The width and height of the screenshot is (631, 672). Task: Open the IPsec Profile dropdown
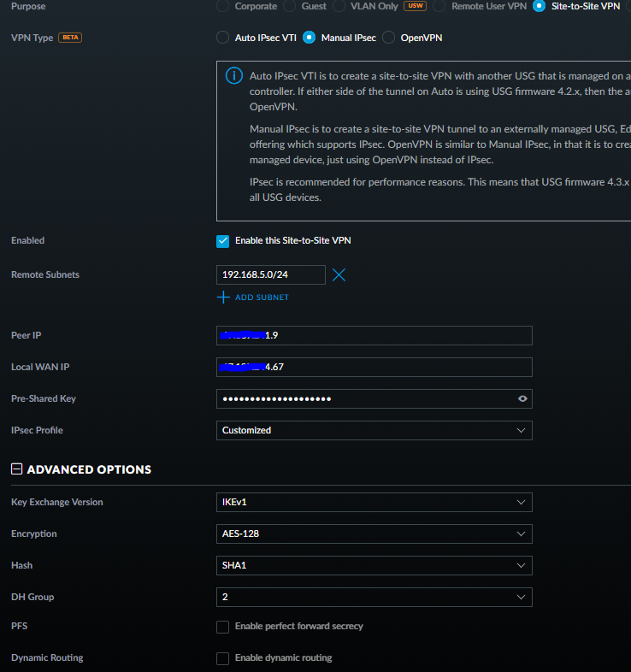pyautogui.click(x=374, y=430)
